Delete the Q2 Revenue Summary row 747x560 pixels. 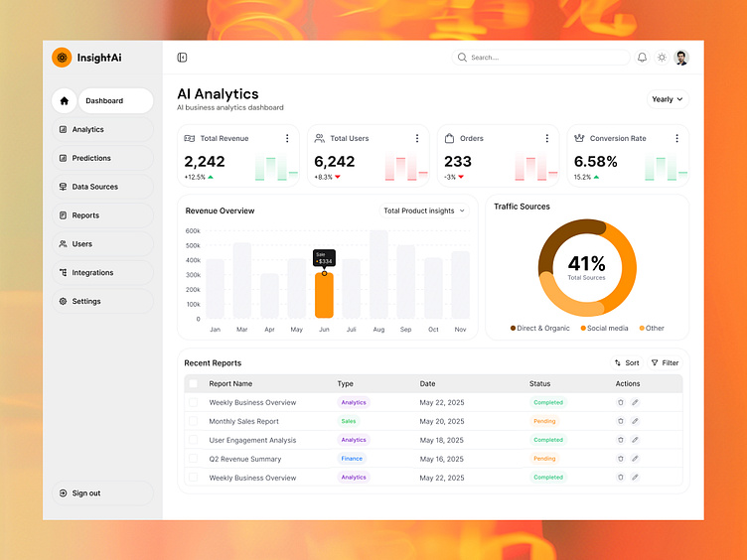click(x=620, y=459)
